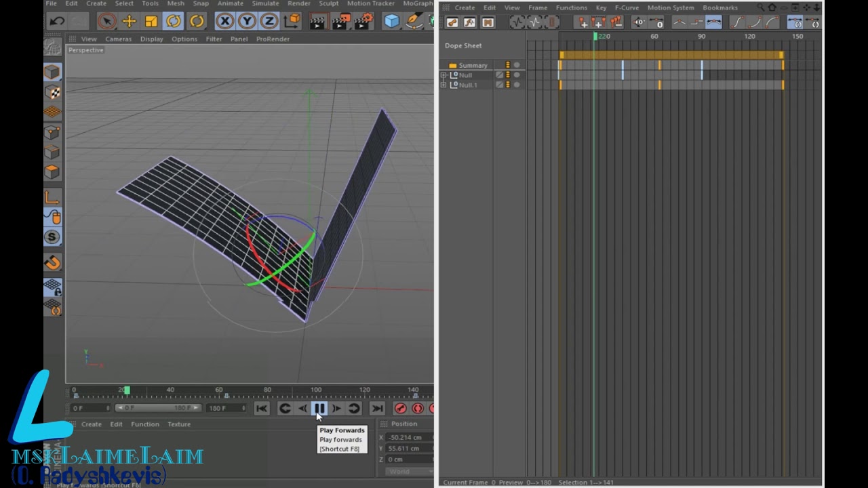Screen dimensions: 868x488
Task: Click the X position value field
Action: click(x=409, y=437)
